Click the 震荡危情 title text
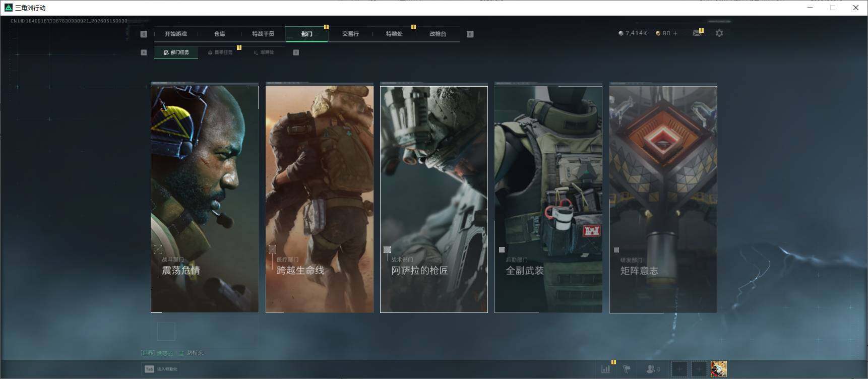The image size is (868, 379). pos(181,271)
